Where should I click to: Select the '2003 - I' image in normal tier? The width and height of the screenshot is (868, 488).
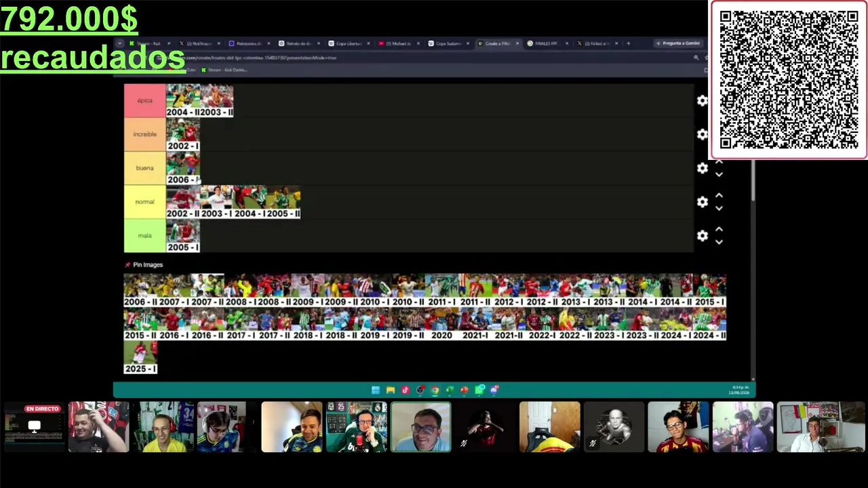coord(216,202)
